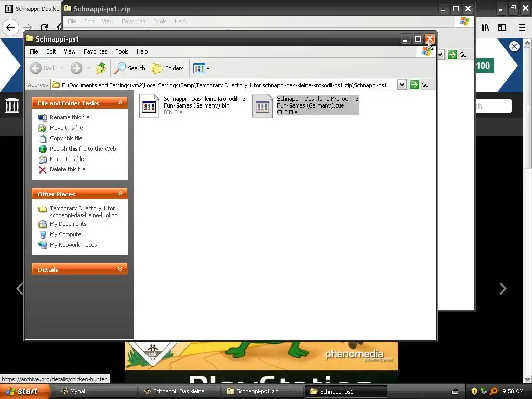Image resolution: width=532 pixels, height=399 pixels.
Task: Click the Rename this file icon
Action: pos(43,118)
